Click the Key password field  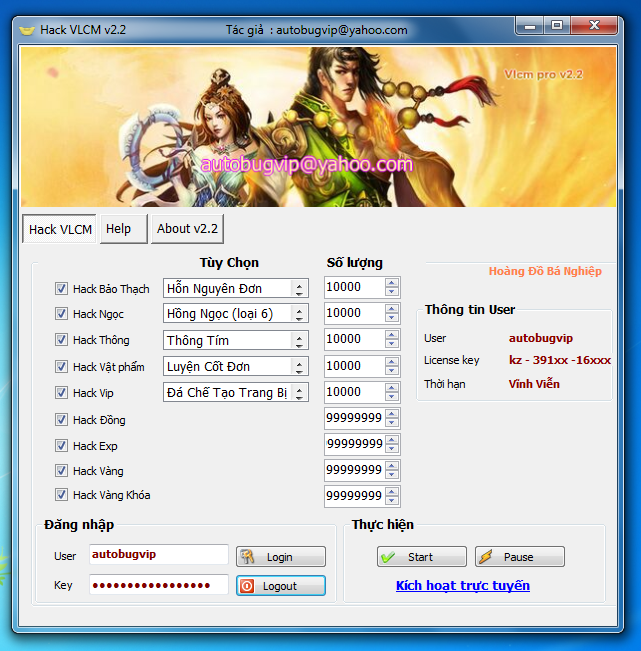(159, 585)
